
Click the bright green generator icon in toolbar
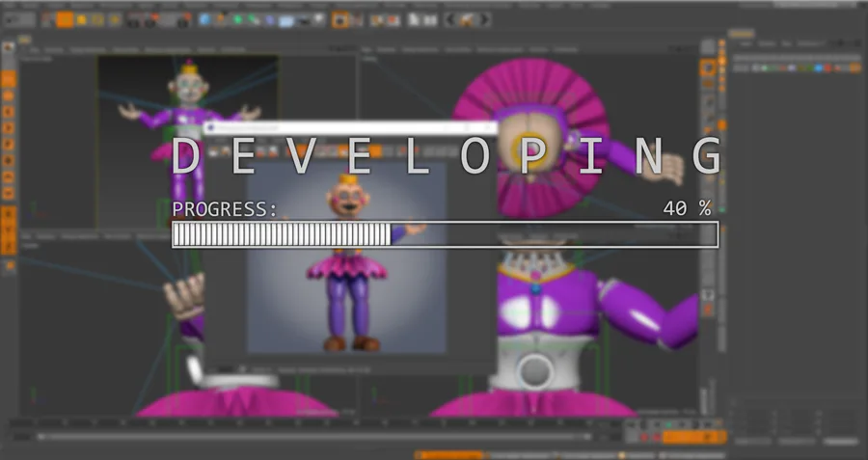237,20
